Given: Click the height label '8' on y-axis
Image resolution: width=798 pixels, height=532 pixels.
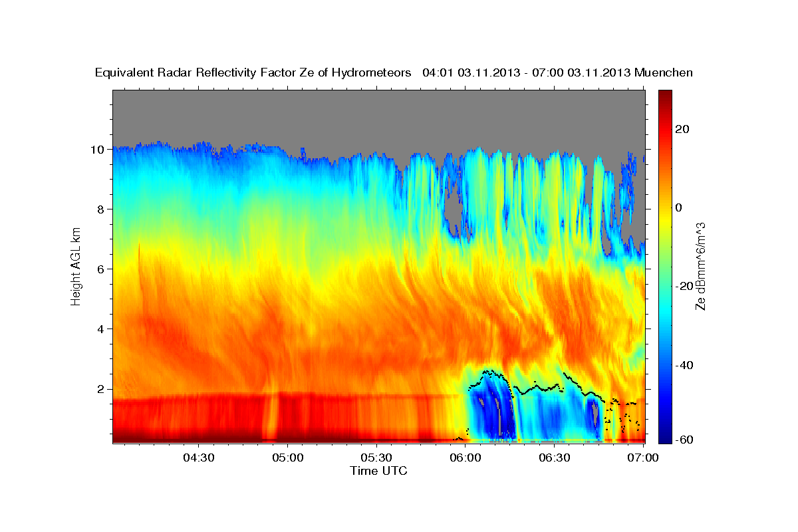Looking at the screenshot, I should [x=102, y=209].
